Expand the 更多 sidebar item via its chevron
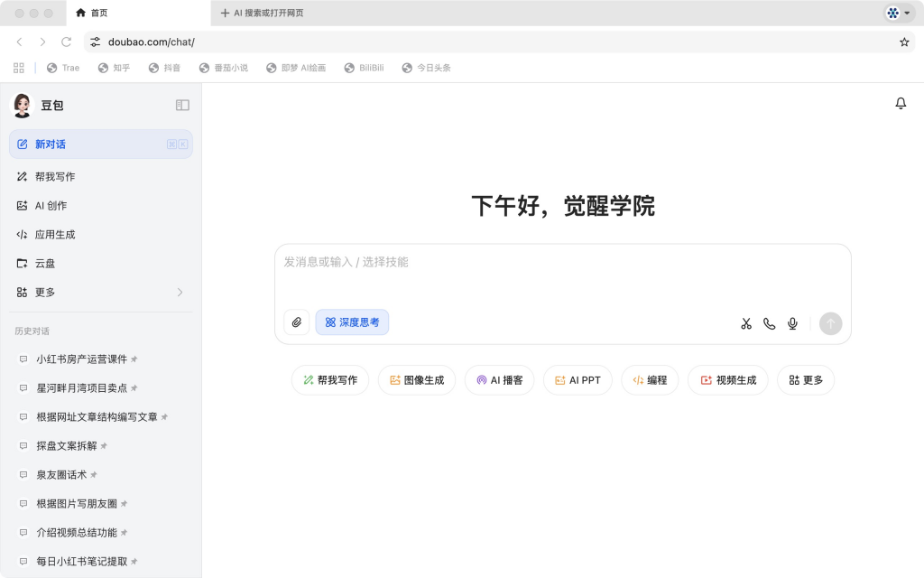Image resolution: width=924 pixels, height=578 pixels. point(179,292)
